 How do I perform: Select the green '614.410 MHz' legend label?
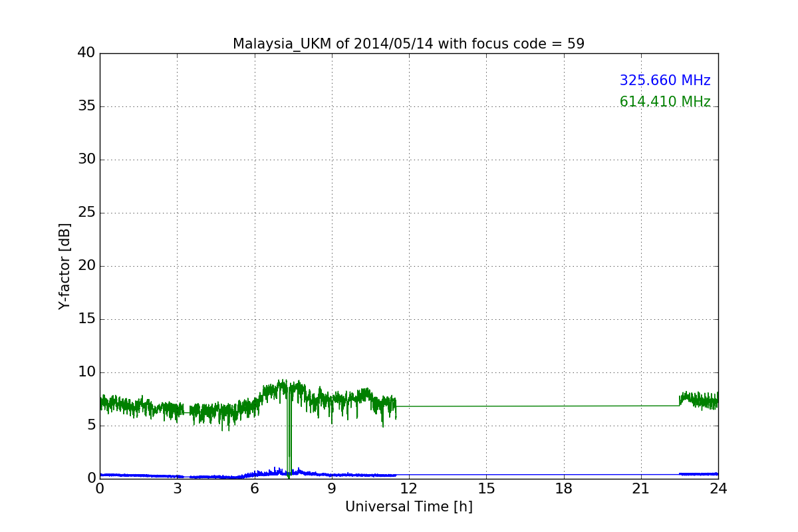coord(665,102)
